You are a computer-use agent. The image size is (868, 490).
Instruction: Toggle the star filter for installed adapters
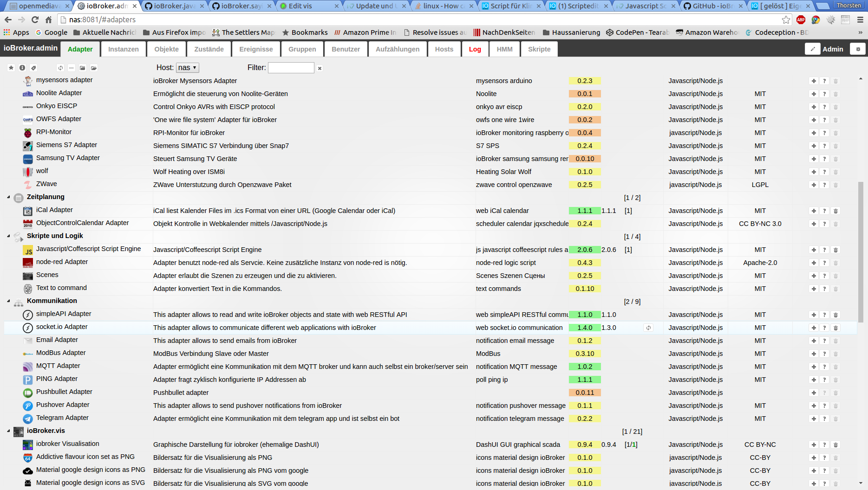[11, 68]
